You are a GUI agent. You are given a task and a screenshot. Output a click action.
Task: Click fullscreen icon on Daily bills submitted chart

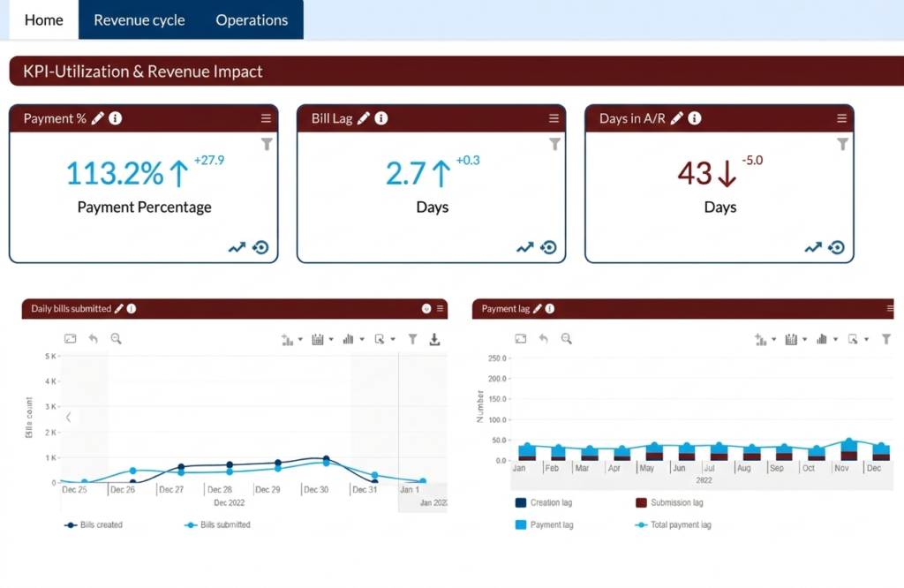[70, 339]
